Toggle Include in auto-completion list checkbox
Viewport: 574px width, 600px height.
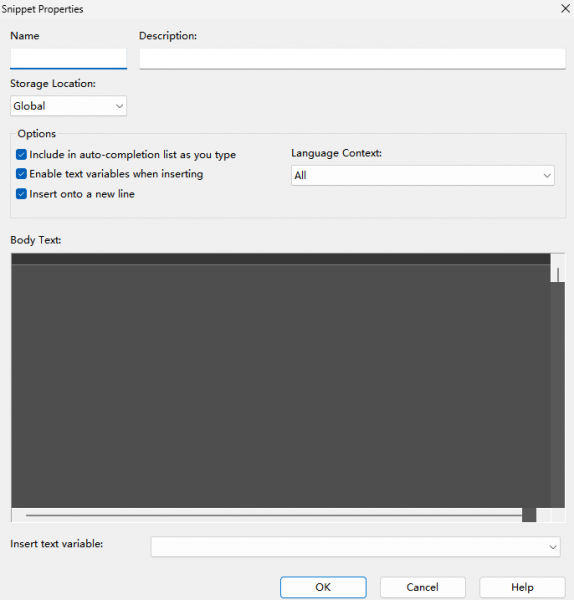tap(21, 155)
